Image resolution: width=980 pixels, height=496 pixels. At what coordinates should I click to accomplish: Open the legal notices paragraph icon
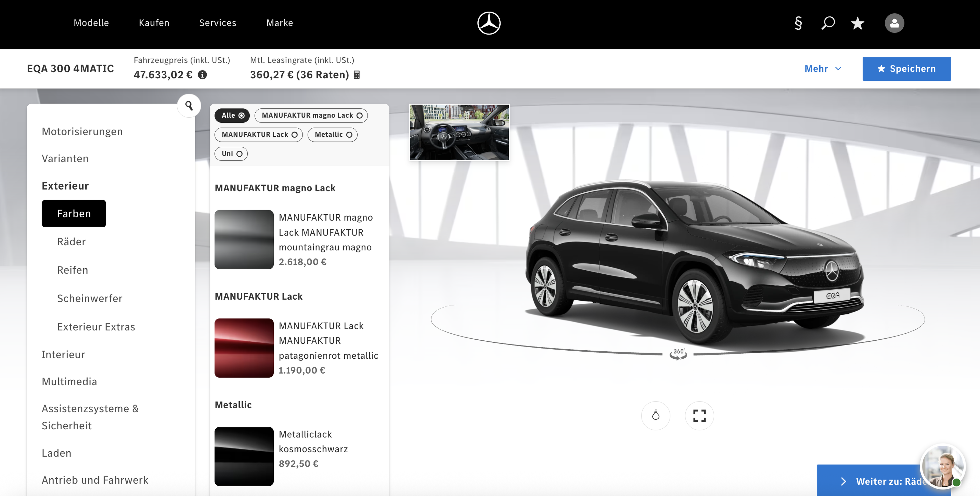[x=798, y=23]
